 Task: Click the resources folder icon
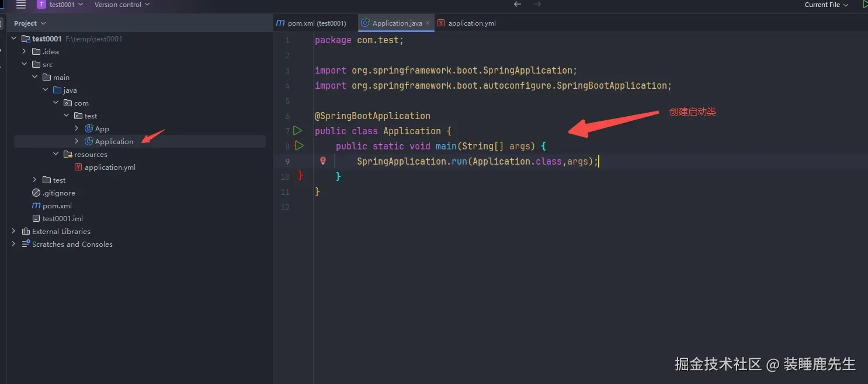(x=68, y=155)
